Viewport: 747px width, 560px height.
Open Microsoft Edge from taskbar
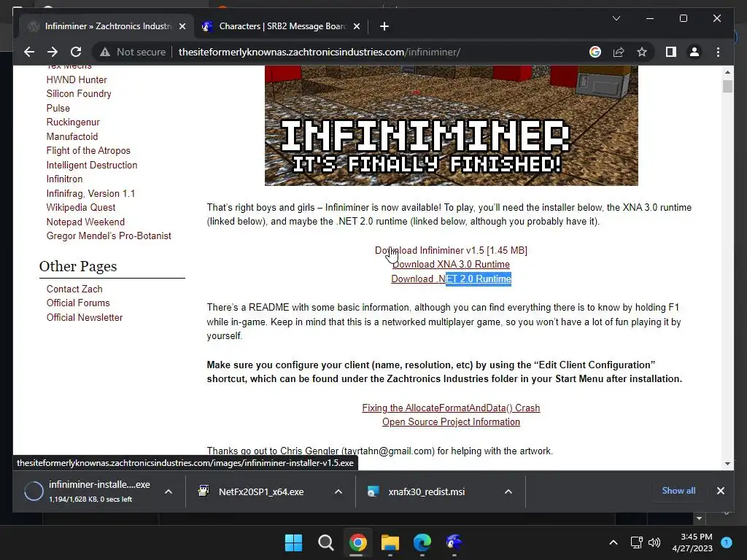click(422, 542)
